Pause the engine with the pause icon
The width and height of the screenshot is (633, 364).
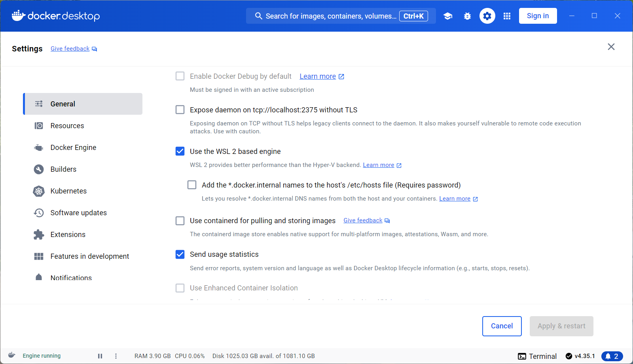click(100, 356)
